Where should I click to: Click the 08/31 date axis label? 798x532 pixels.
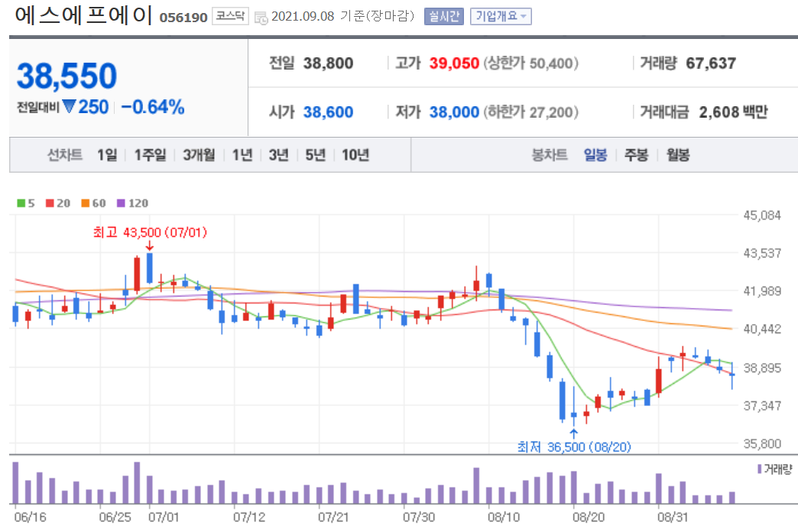tap(673, 517)
